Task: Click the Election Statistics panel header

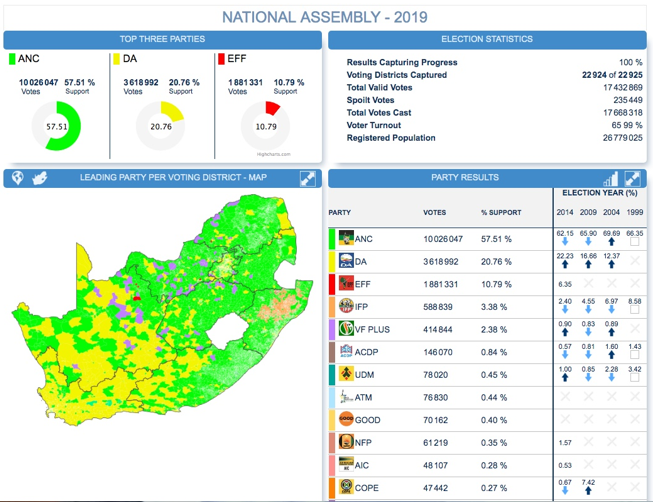Action: point(487,39)
